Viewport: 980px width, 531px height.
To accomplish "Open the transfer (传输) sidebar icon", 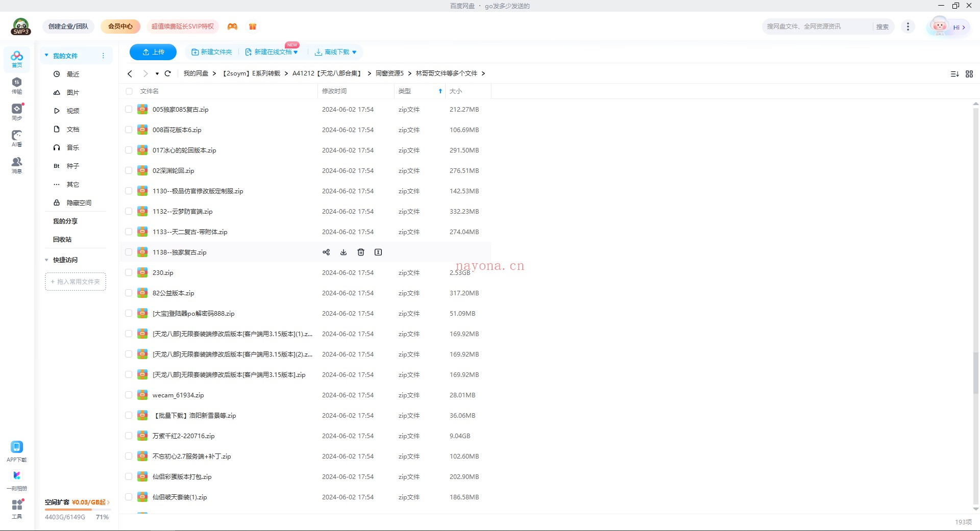I will click(17, 86).
